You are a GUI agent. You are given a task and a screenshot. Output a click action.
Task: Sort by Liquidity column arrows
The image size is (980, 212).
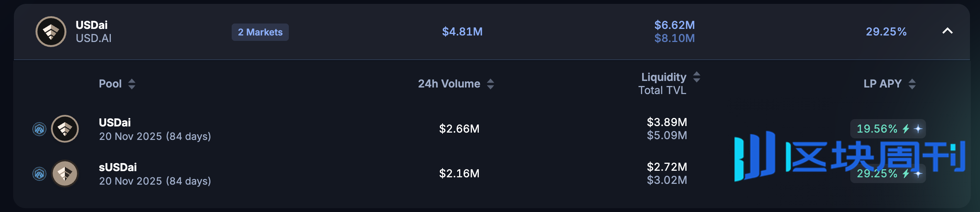pos(697,77)
